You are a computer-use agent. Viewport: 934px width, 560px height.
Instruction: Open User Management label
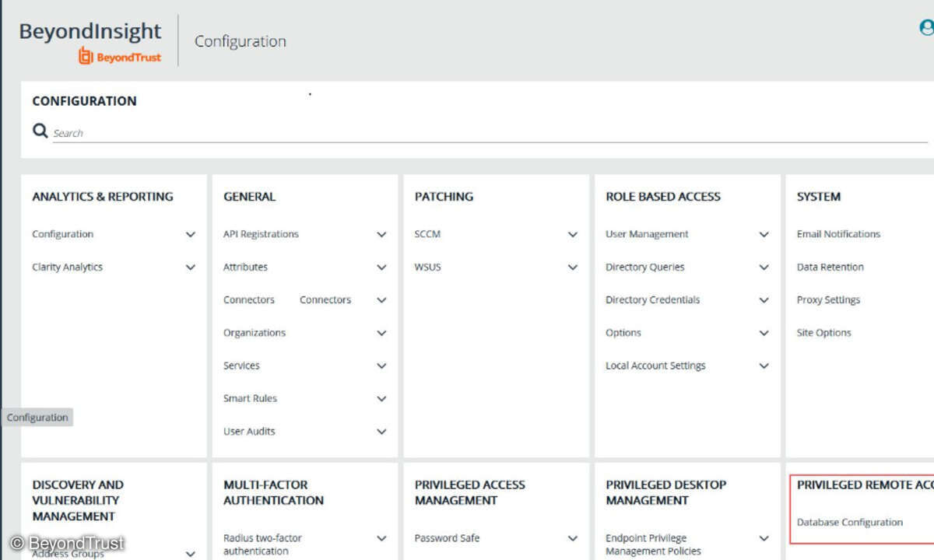[647, 234]
